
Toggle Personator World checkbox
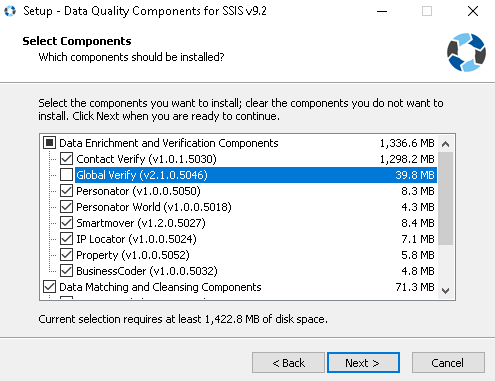[x=66, y=207]
